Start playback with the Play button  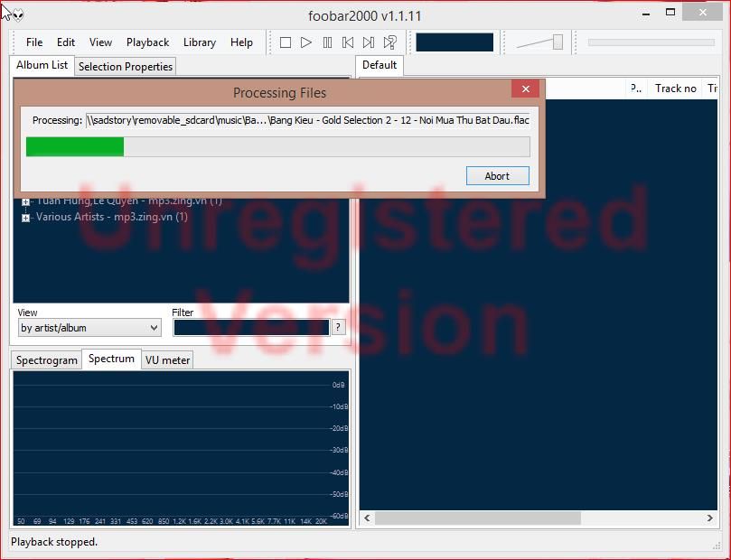click(x=305, y=42)
